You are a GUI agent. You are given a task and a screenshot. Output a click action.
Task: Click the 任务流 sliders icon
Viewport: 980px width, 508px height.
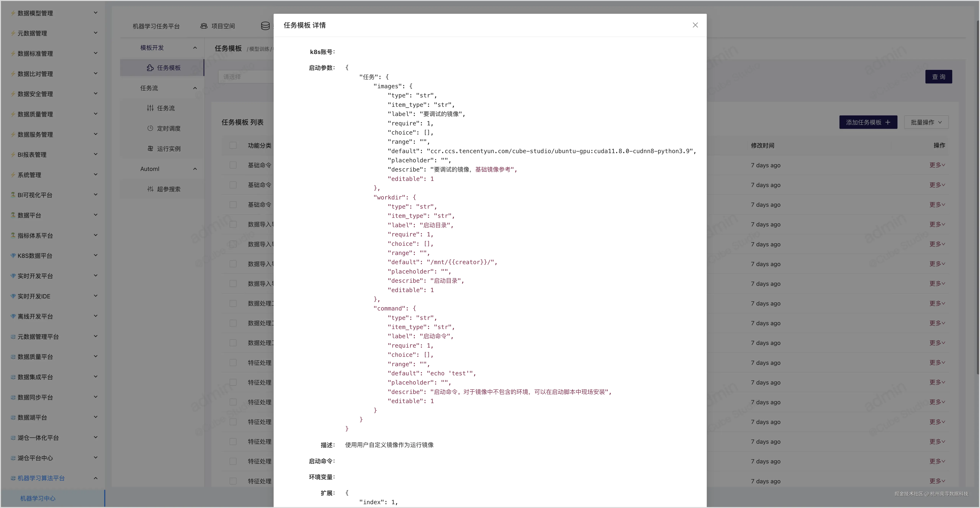(150, 108)
